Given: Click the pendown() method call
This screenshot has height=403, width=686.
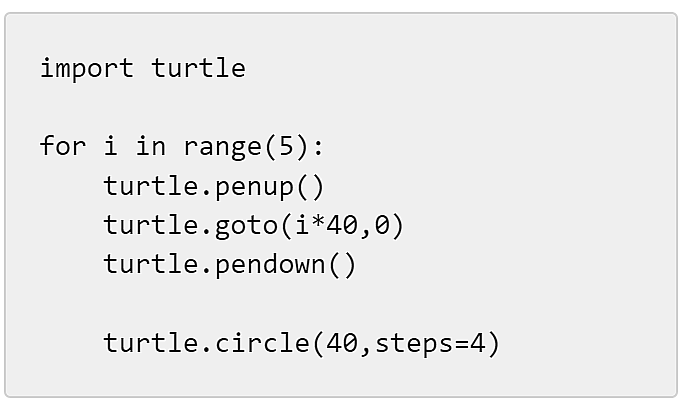Looking at the screenshot, I should coord(286,265).
